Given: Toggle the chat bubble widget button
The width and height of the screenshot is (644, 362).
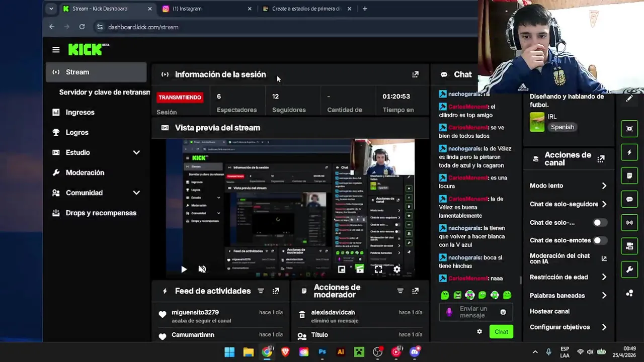Looking at the screenshot, I should (629, 199).
